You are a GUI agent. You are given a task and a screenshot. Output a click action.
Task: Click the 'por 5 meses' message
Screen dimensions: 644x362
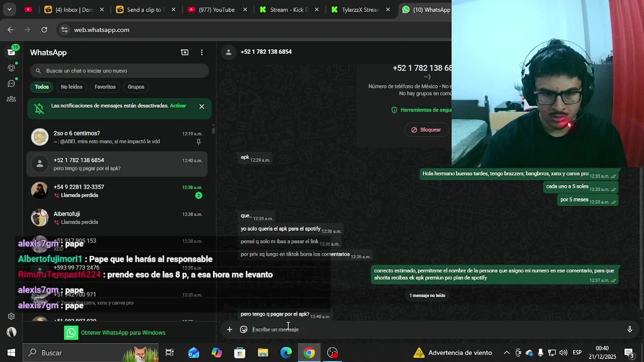click(588, 200)
